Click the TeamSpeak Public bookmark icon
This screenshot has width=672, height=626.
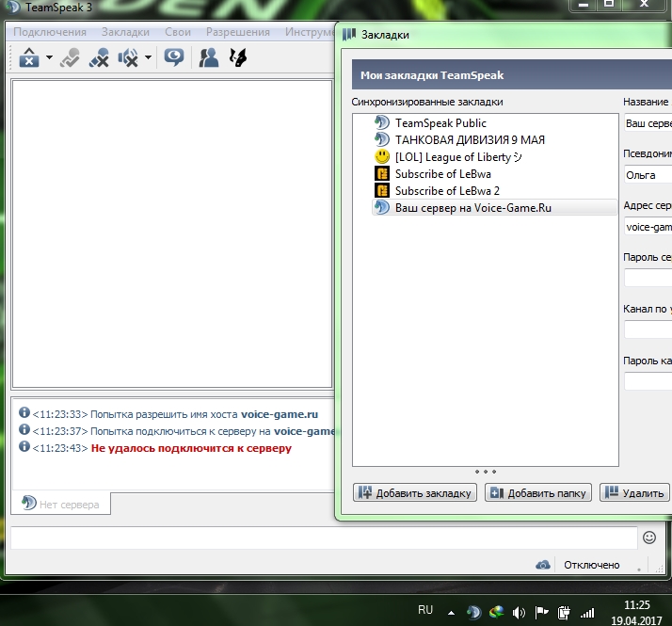point(382,122)
